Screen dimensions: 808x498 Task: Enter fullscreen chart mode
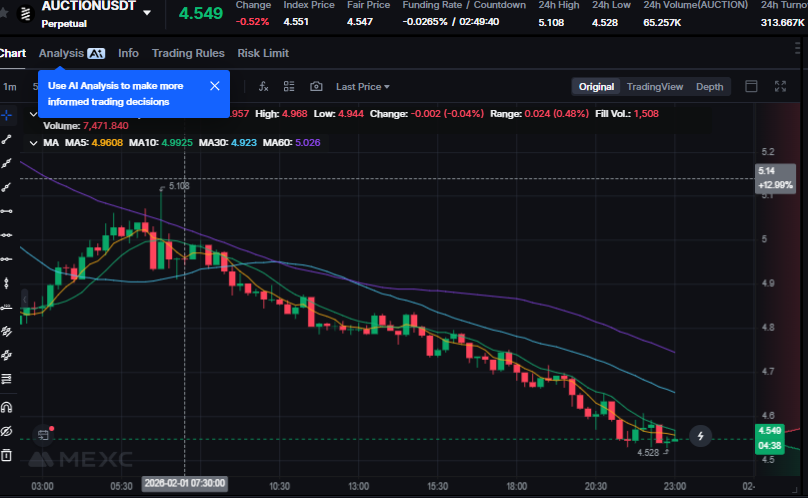click(780, 87)
